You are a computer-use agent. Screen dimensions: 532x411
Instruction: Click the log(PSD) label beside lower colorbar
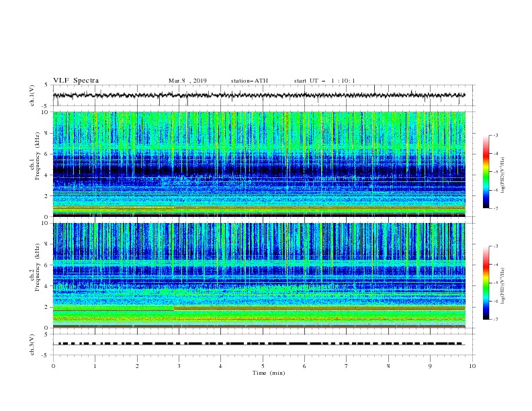(x=503, y=286)
